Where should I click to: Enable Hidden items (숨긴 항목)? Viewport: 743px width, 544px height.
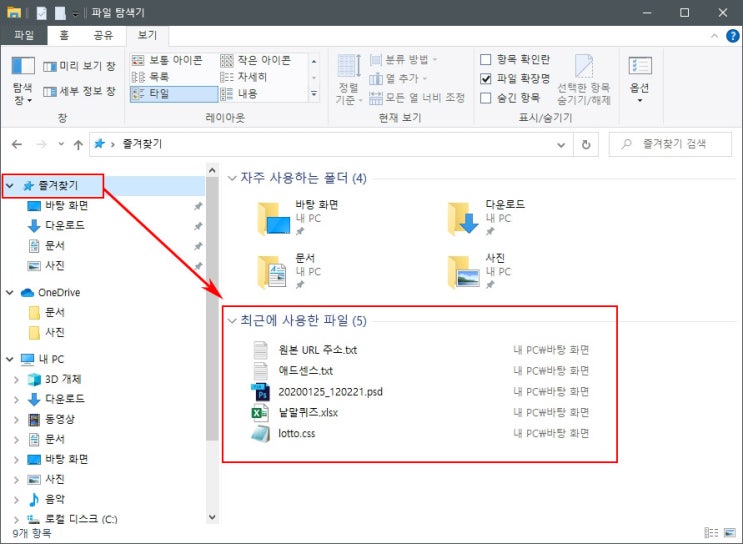pyautogui.click(x=510, y=98)
